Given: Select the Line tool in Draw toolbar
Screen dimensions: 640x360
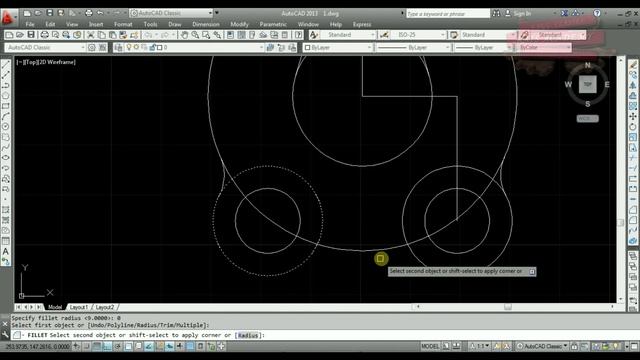Looking at the screenshot, I should point(6,64).
